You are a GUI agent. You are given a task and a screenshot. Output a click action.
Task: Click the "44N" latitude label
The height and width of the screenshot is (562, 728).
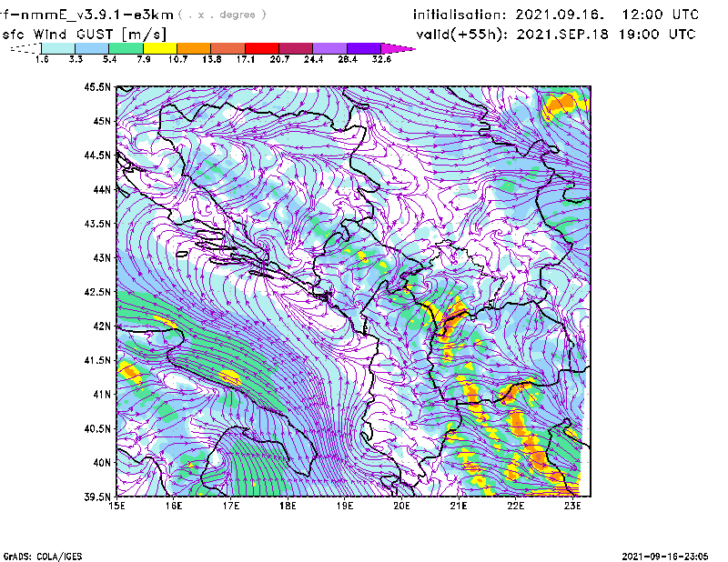coord(102,189)
